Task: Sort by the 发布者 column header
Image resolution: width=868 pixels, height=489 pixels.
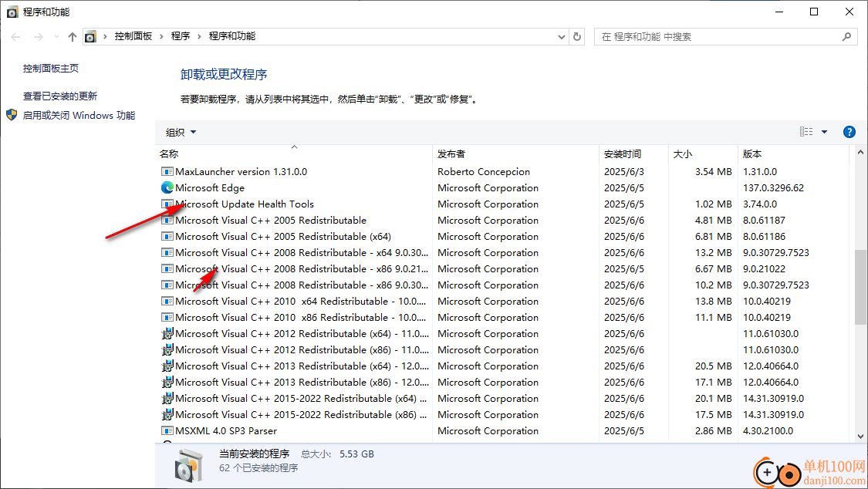Action: (x=515, y=153)
